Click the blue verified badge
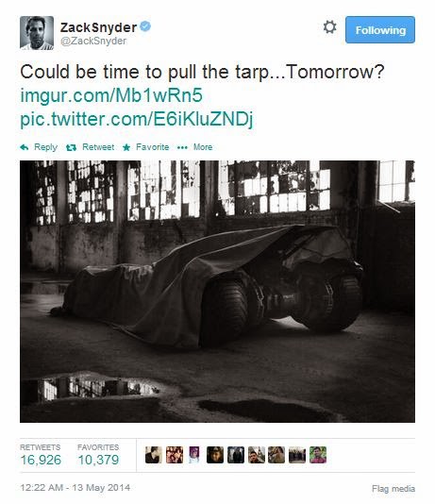Screen dimensions: 435x504 coord(145,26)
